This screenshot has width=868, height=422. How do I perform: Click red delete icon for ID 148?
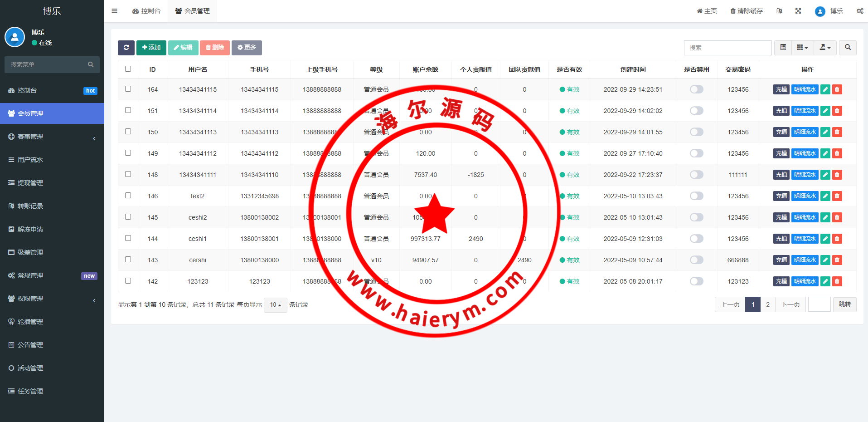click(837, 175)
